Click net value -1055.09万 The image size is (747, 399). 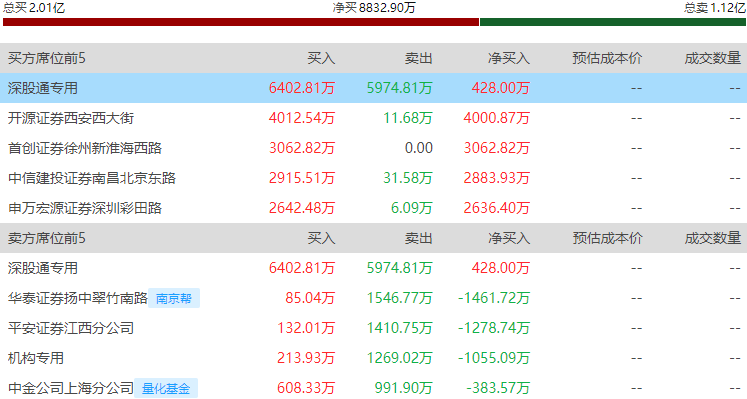(494, 358)
